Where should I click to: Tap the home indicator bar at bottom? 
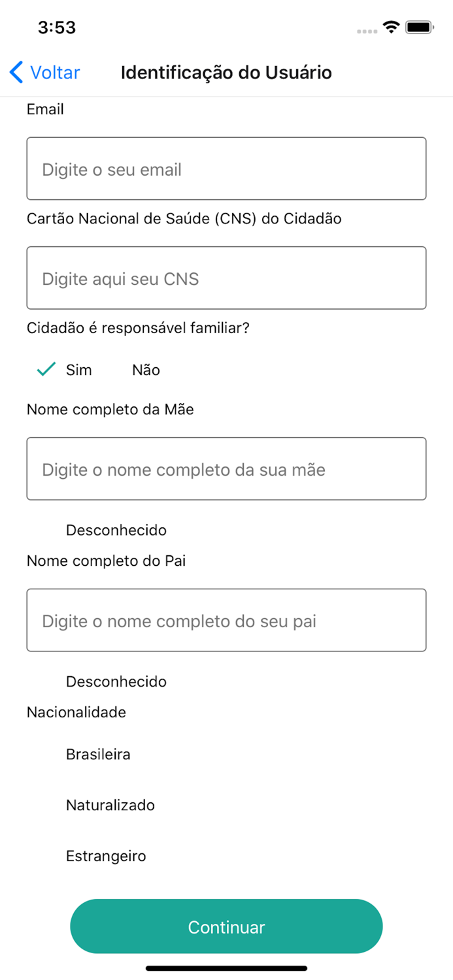(226, 969)
